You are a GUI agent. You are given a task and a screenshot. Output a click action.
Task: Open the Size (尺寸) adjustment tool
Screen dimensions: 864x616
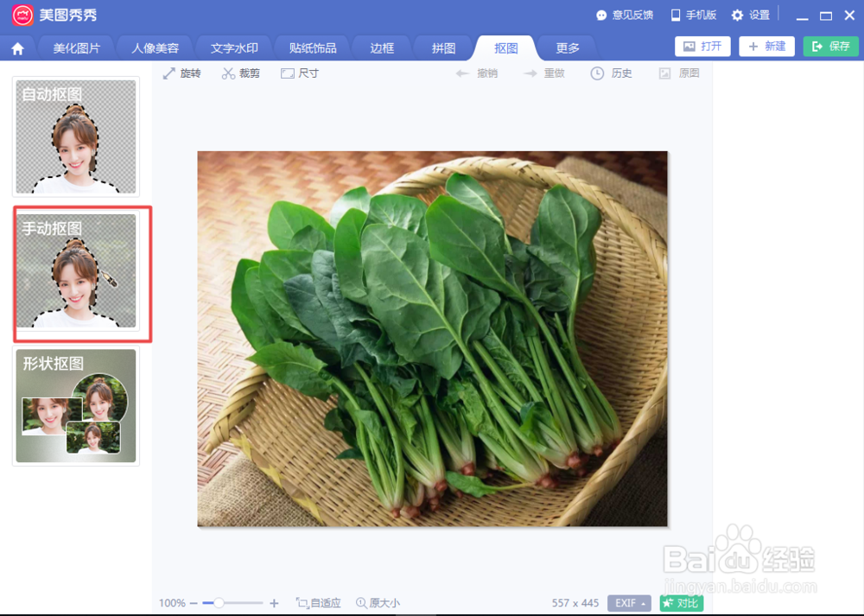(299, 73)
